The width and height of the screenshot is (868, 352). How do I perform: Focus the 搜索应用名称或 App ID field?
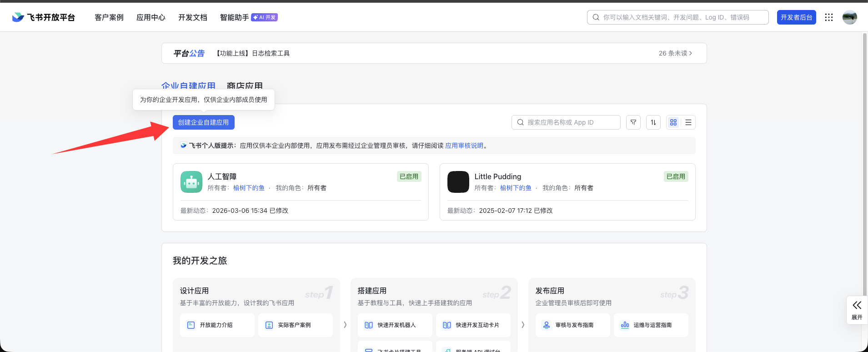click(x=566, y=122)
